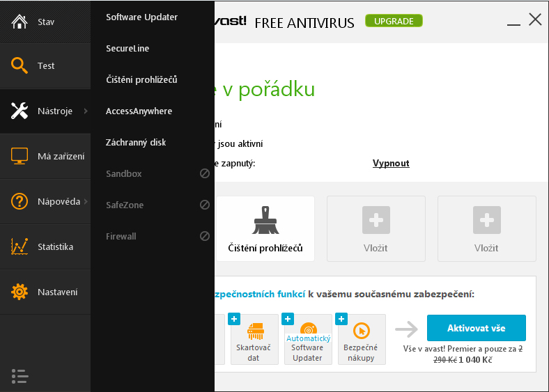The image size is (549, 392).
Task: Open Nastavení sidebar section
Action: (45, 292)
